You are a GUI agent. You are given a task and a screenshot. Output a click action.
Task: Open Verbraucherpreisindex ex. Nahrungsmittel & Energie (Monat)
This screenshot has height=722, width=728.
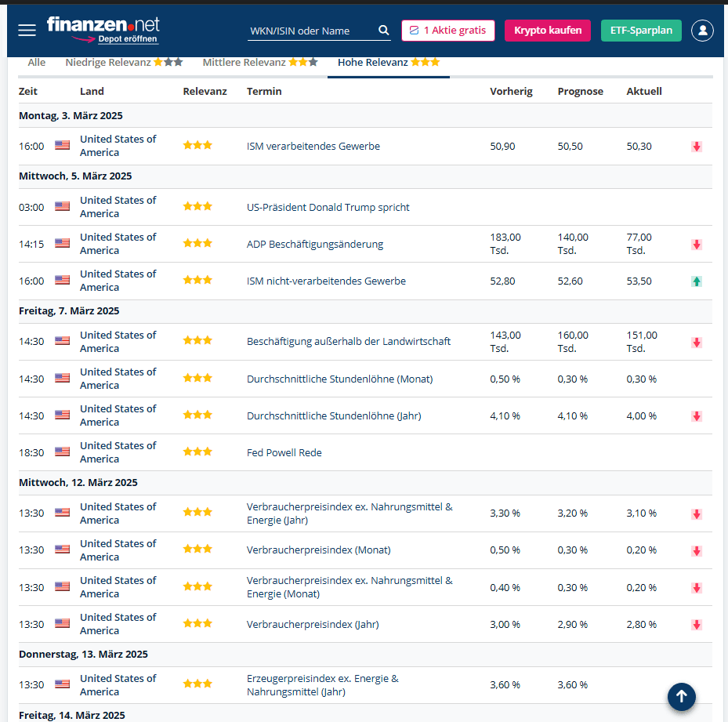point(350,587)
